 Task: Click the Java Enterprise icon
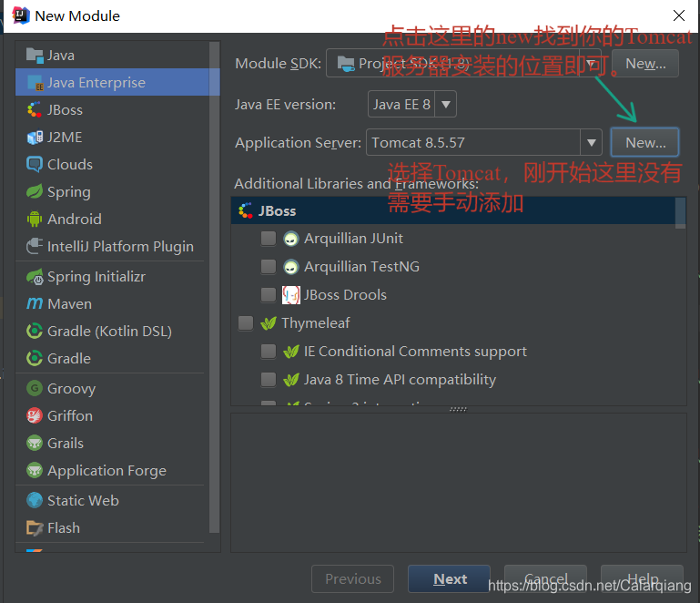pos(35,83)
